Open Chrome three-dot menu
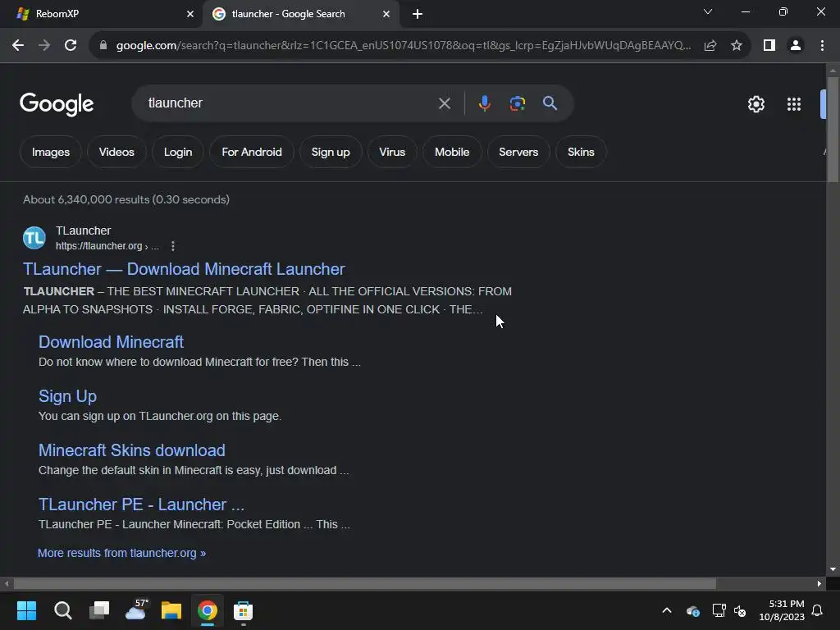Image resolution: width=840 pixels, height=630 pixels. [822, 46]
